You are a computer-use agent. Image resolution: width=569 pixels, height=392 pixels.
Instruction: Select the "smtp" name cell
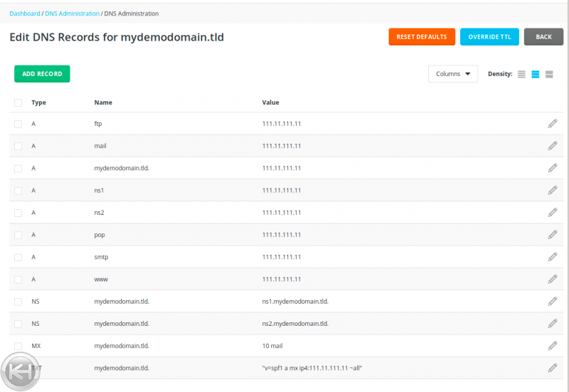coord(101,257)
